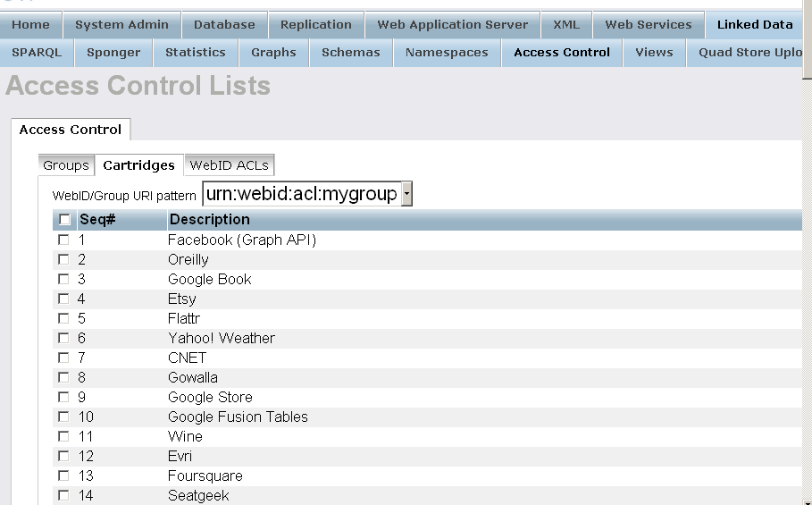Enable the Yahoo! Weather cartridge checkbox
This screenshot has height=505, width=812.
(x=63, y=339)
